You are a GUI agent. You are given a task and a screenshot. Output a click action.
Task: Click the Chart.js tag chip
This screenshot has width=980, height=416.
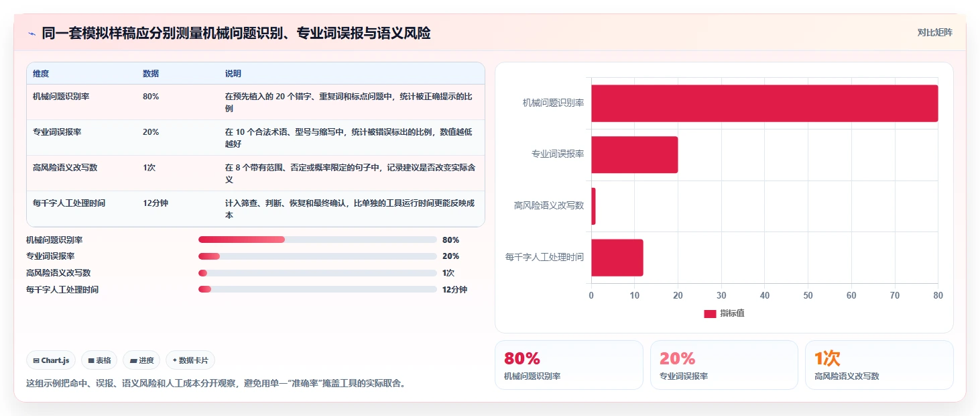click(x=52, y=360)
